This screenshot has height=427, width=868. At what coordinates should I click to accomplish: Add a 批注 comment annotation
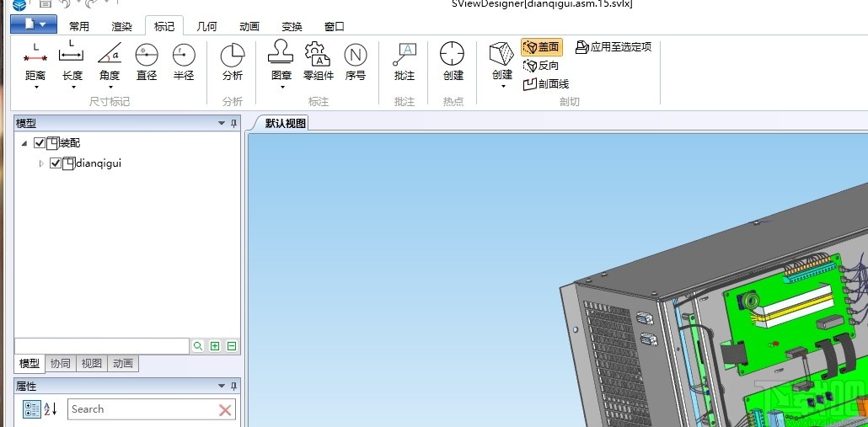[x=405, y=61]
